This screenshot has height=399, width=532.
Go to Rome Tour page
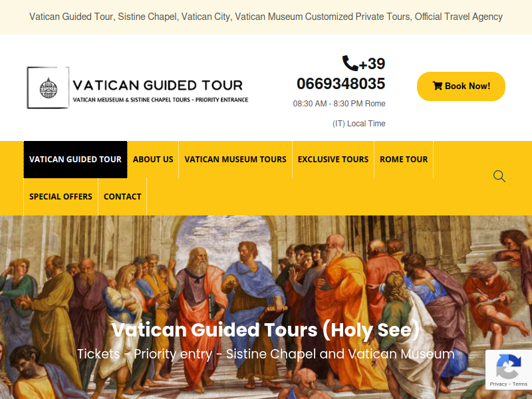[404, 160]
